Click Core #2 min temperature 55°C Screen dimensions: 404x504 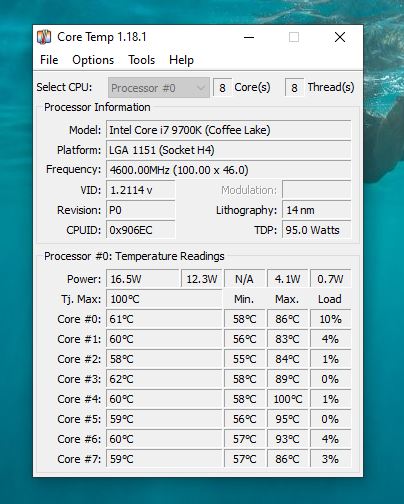[x=245, y=359]
